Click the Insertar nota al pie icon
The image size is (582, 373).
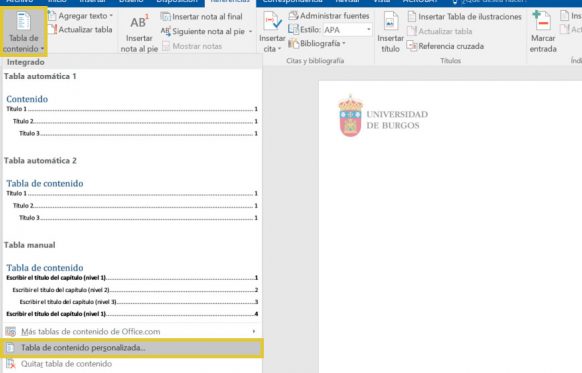pyautogui.click(x=138, y=23)
